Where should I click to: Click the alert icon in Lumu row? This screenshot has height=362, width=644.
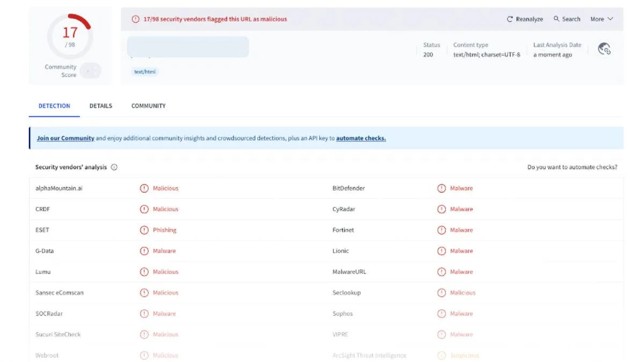click(x=144, y=272)
